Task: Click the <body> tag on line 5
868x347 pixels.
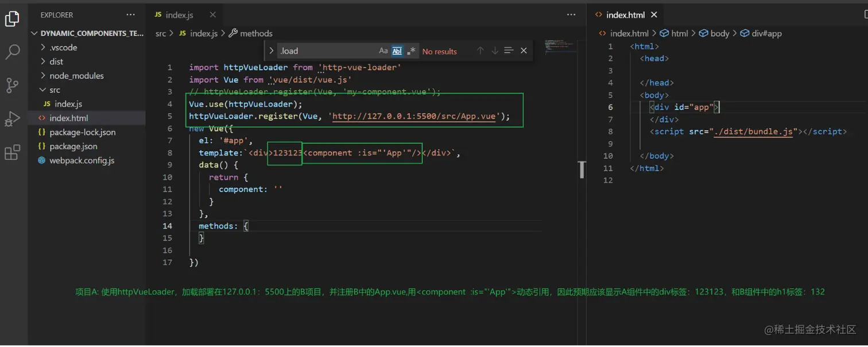Action: tap(654, 95)
